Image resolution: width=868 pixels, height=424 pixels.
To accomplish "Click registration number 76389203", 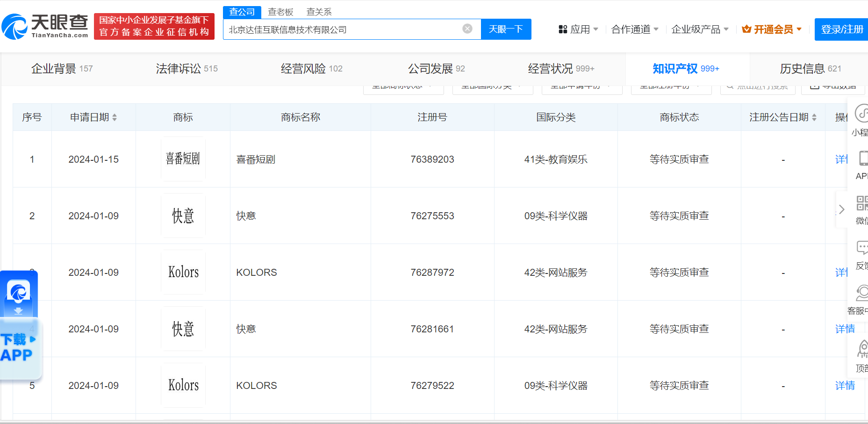I will pyautogui.click(x=432, y=159).
